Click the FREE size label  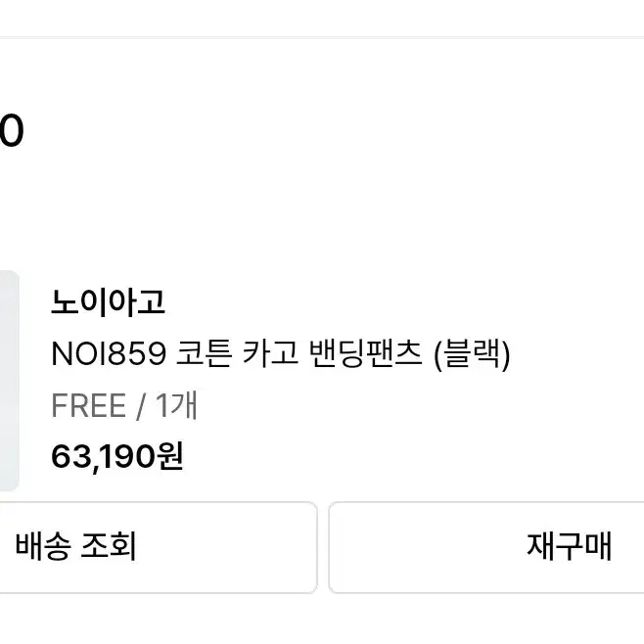coord(88,406)
